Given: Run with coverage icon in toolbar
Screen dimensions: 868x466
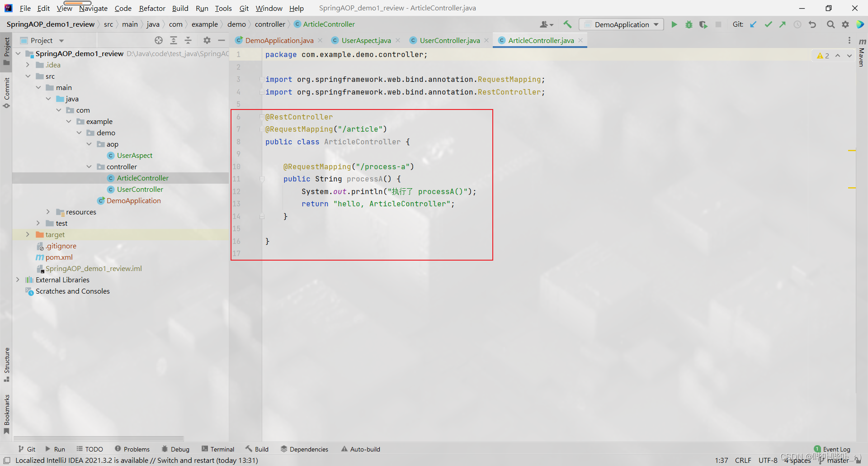Looking at the screenshot, I should pyautogui.click(x=703, y=24).
